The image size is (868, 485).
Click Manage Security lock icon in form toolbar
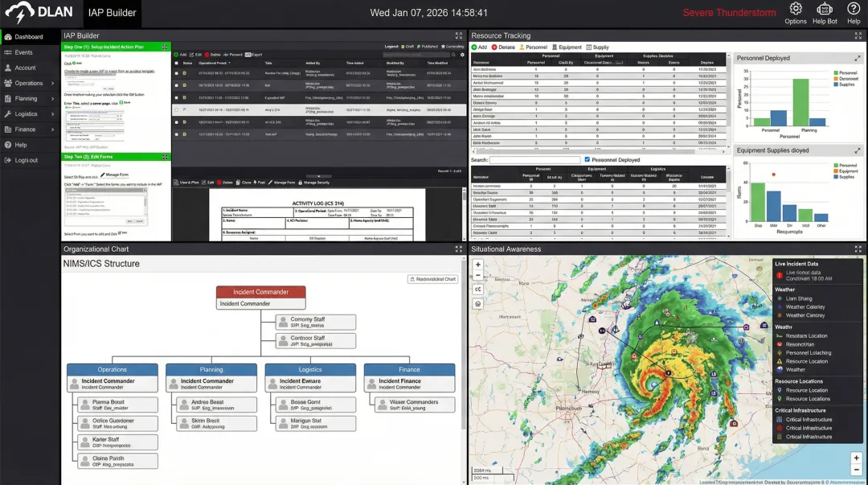point(299,183)
